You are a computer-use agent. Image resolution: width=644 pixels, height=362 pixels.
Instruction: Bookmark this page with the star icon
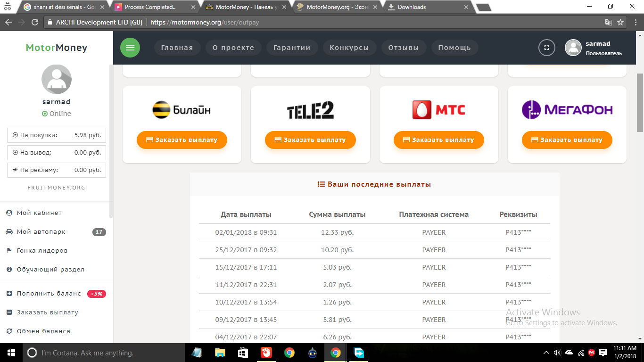point(620,22)
